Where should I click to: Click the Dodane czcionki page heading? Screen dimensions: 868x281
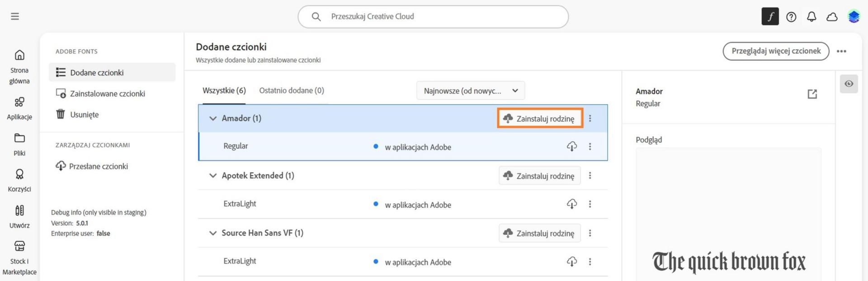click(231, 47)
